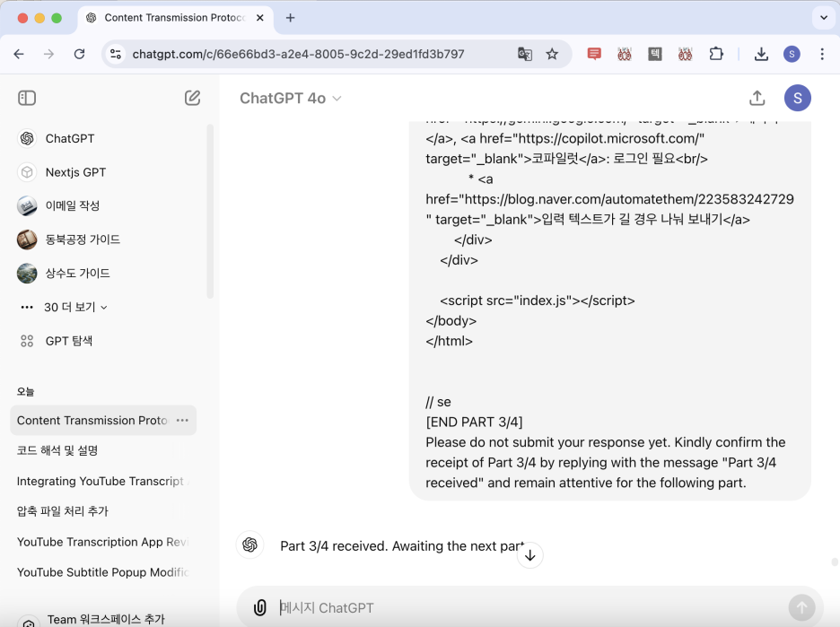The width and height of the screenshot is (840, 627).
Task: Open YouTube Subtitle Popup Modific chat
Action: pos(103,572)
